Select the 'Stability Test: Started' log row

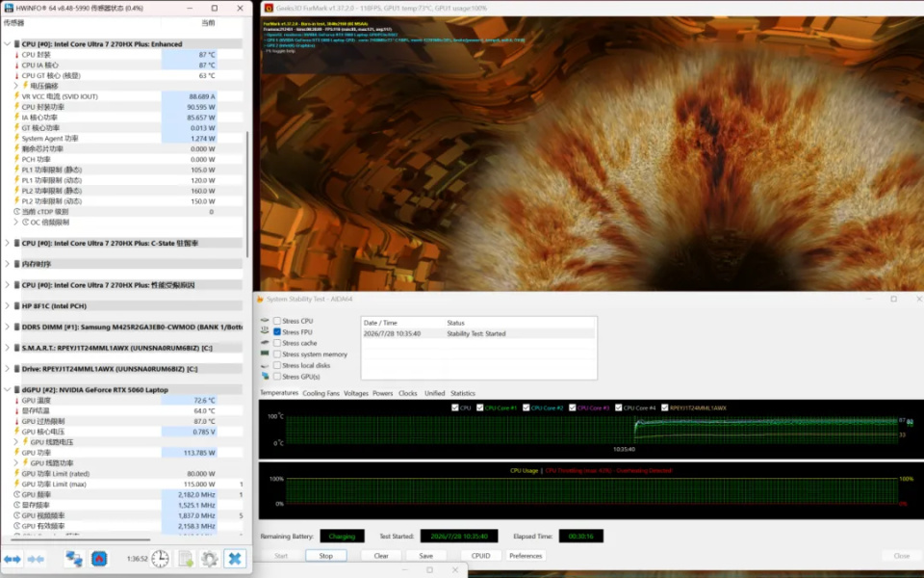click(x=478, y=334)
